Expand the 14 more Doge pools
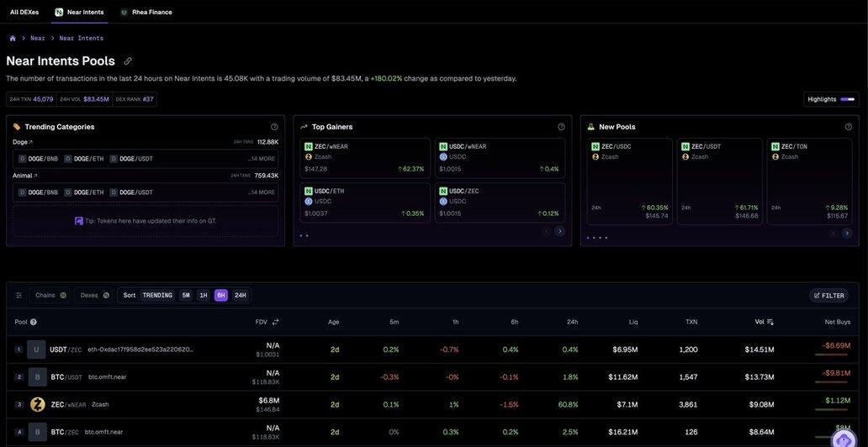The height and width of the screenshot is (447, 868). pyautogui.click(x=262, y=159)
